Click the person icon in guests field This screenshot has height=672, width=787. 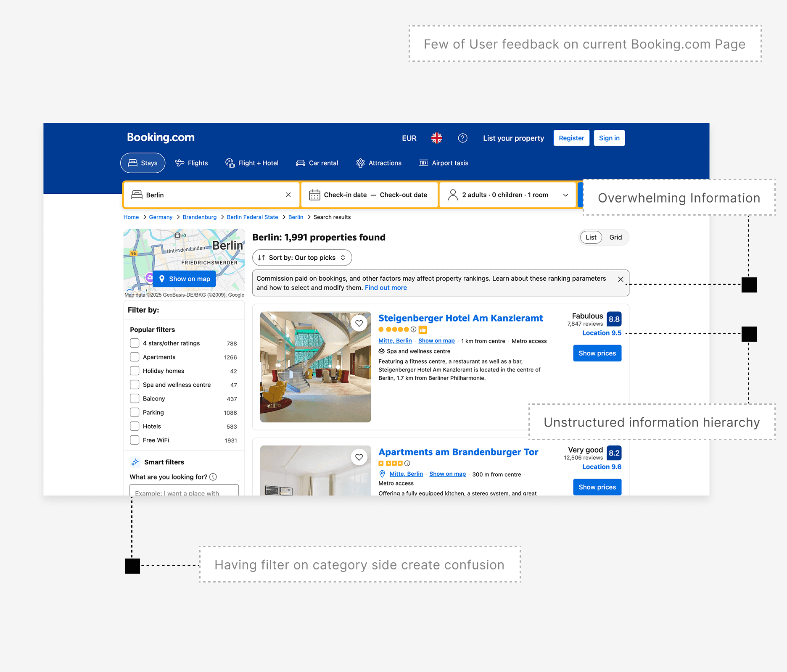pos(453,195)
